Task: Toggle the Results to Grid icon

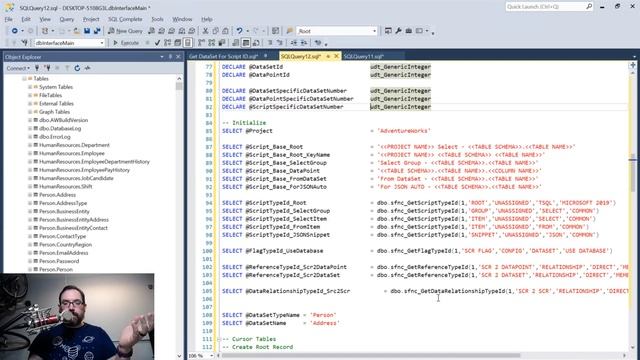Action: (246, 43)
